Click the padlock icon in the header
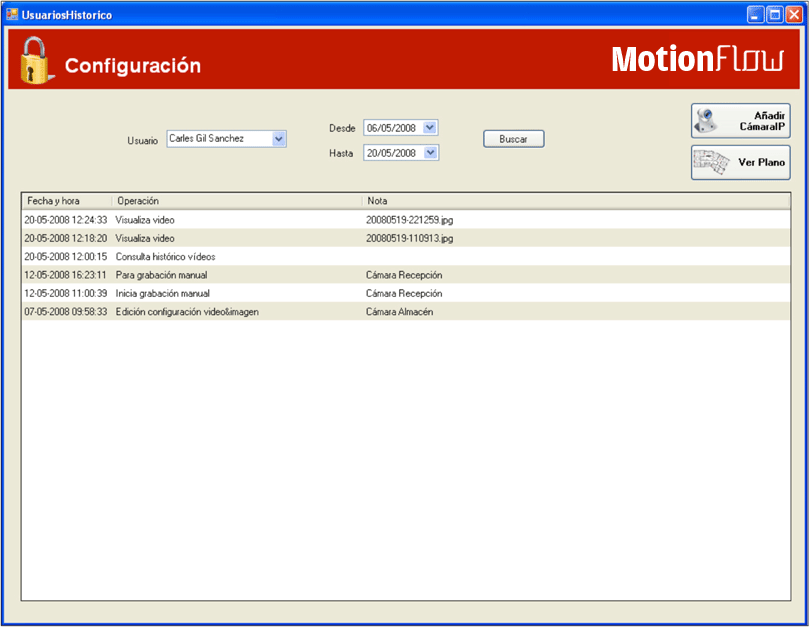Screen dimensions: 809x627 [x=35, y=61]
